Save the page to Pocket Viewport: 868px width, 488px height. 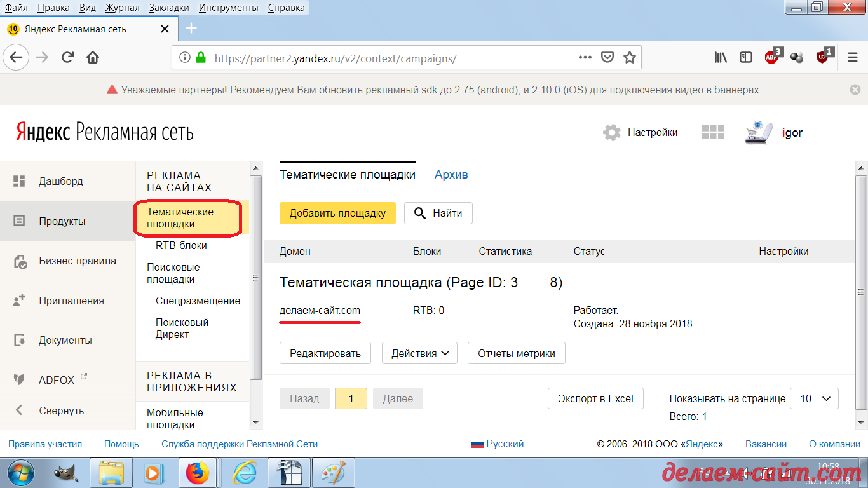(607, 58)
